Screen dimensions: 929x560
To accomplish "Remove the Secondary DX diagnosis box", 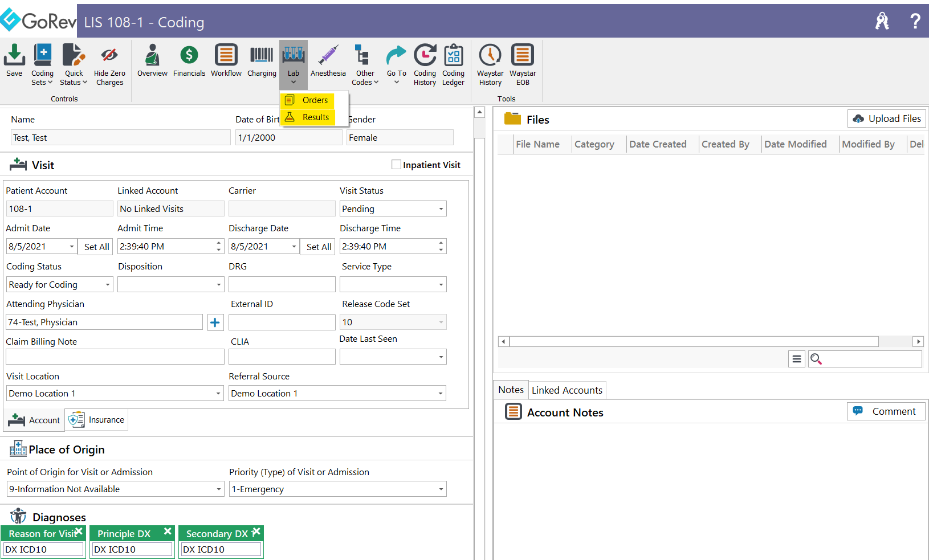I will point(256,531).
